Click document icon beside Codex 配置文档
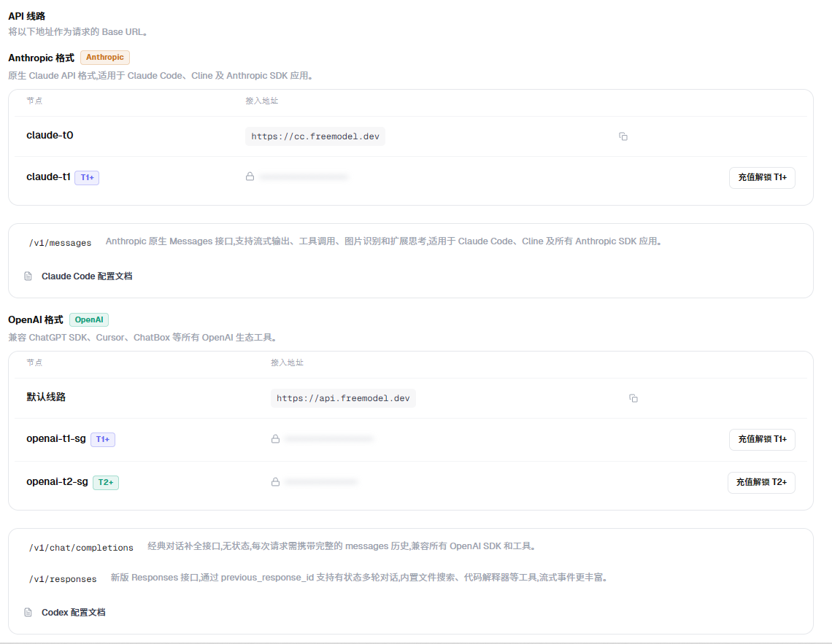832x644 pixels. [x=28, y=612]
